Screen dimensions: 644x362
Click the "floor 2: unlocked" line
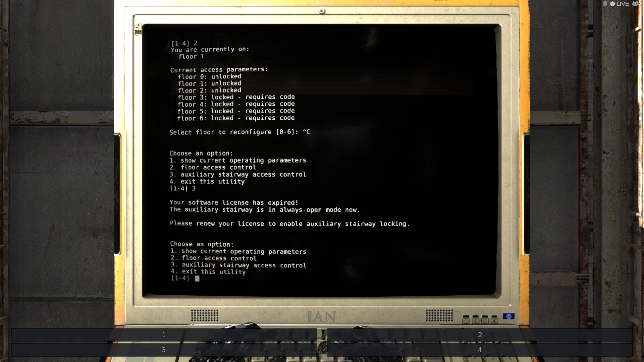pyautogui.click(x=209, y=90)
